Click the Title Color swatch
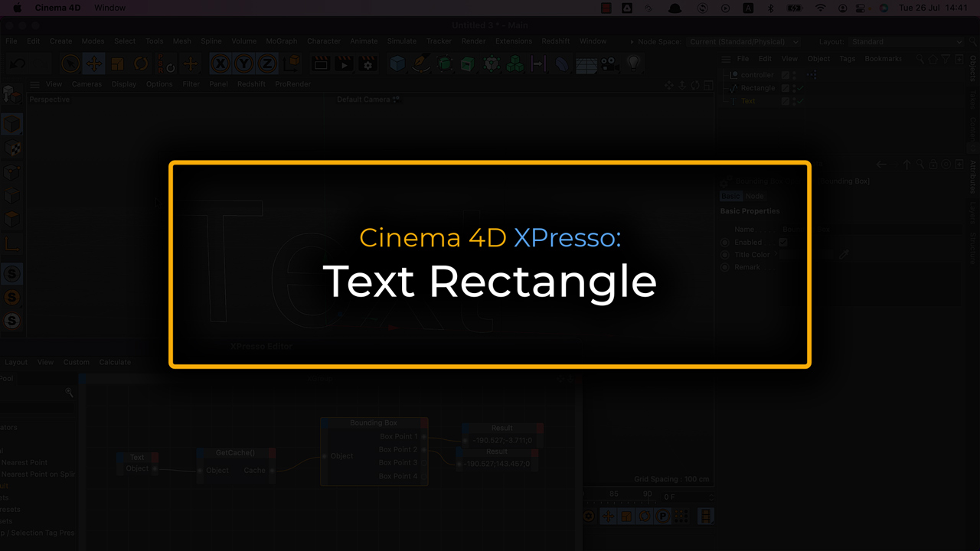Image resolution: width=980 pixels, height=551 pixels. [805, 255]
